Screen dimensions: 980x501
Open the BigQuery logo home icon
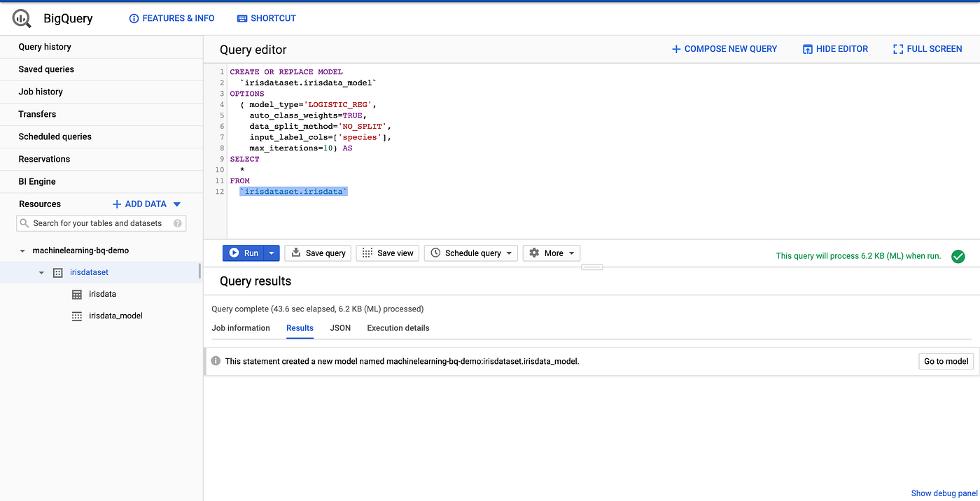tap(20, 17)
